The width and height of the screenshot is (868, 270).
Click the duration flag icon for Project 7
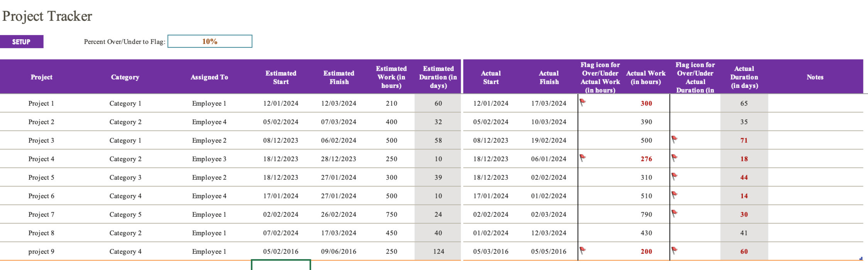(674, 213)
